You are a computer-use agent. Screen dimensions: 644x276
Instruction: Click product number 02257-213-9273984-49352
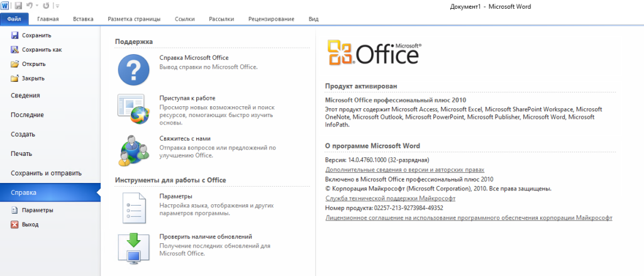coord(409,208)
